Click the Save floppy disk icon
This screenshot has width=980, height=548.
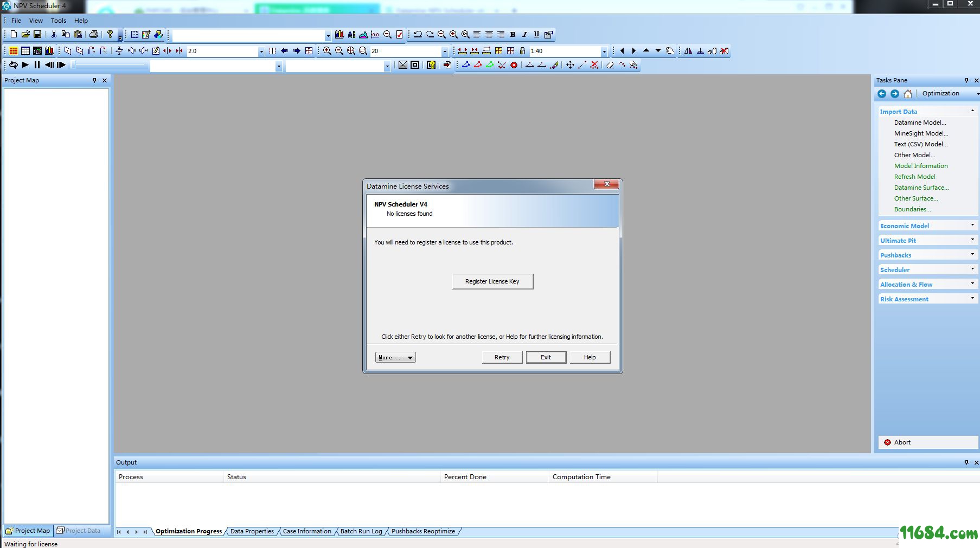click(37, 34)
